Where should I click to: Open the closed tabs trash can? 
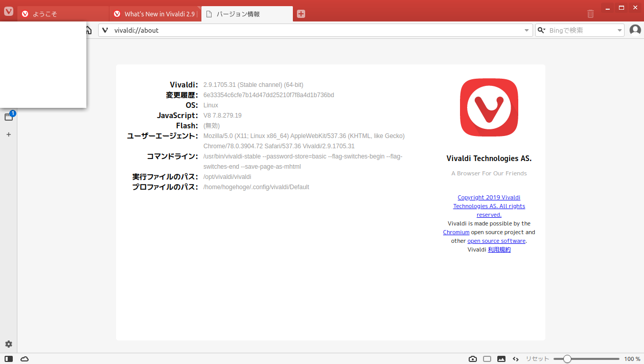(x=590, y=14)
